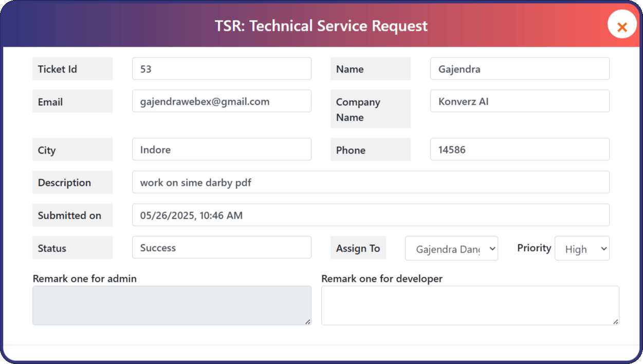
Task: Close the Technical Service Request dialog
Action: tap(622, 27)
